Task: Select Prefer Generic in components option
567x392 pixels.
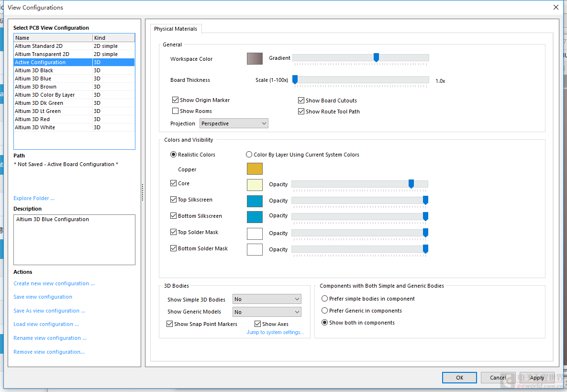Action: pyautogui.click(x=325, y=310)
